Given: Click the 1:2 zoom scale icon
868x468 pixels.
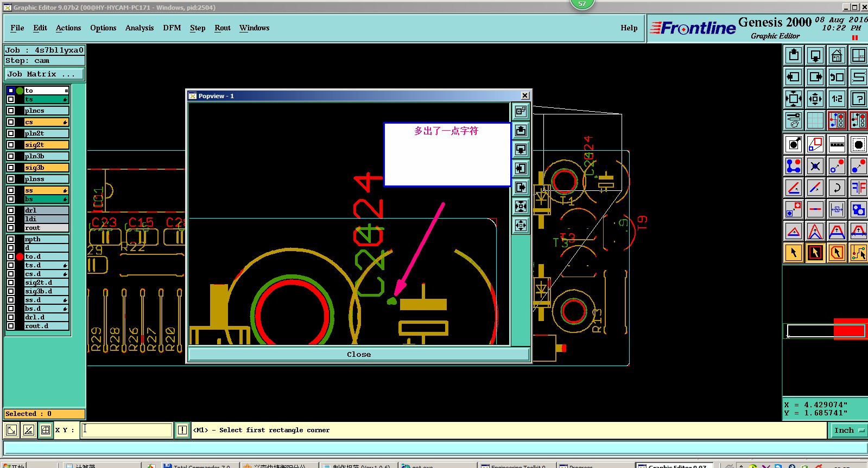Looking at the screenshot, I should pos(837,99).
